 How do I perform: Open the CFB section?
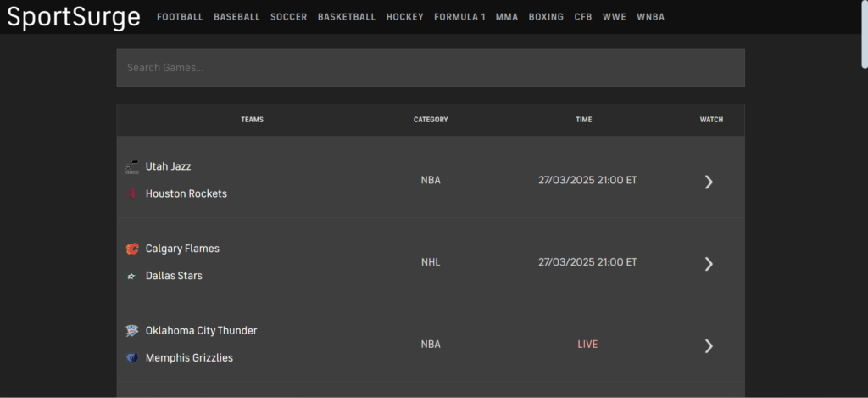tap(583, 17)
